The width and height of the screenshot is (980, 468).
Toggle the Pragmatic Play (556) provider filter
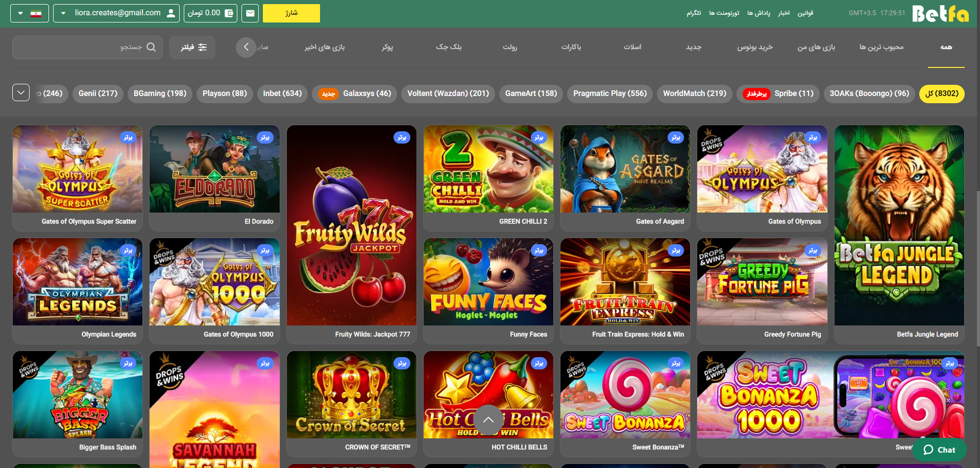(609, 93)
